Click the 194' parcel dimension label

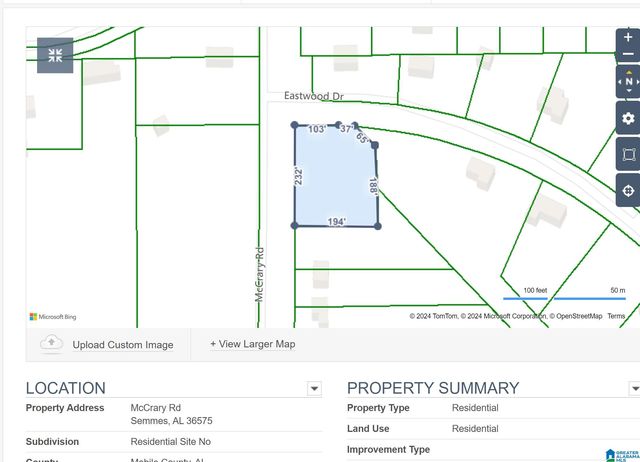[x=336, y=222]
